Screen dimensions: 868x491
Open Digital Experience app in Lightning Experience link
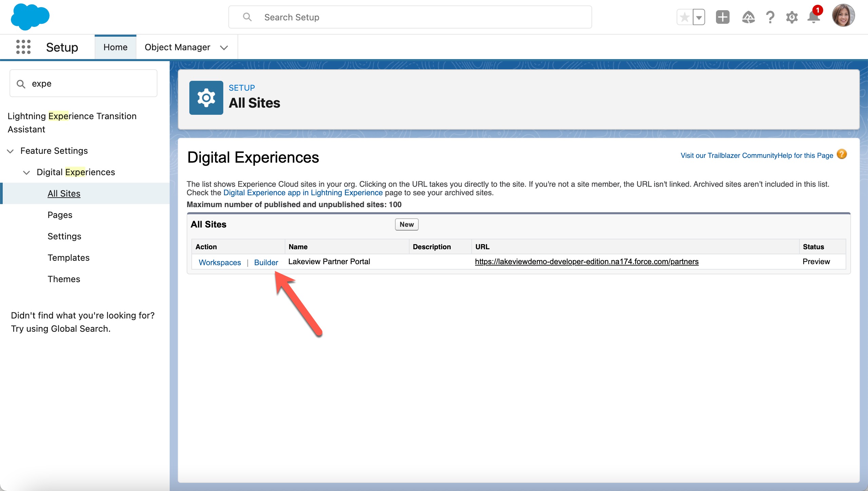(303, 193)
